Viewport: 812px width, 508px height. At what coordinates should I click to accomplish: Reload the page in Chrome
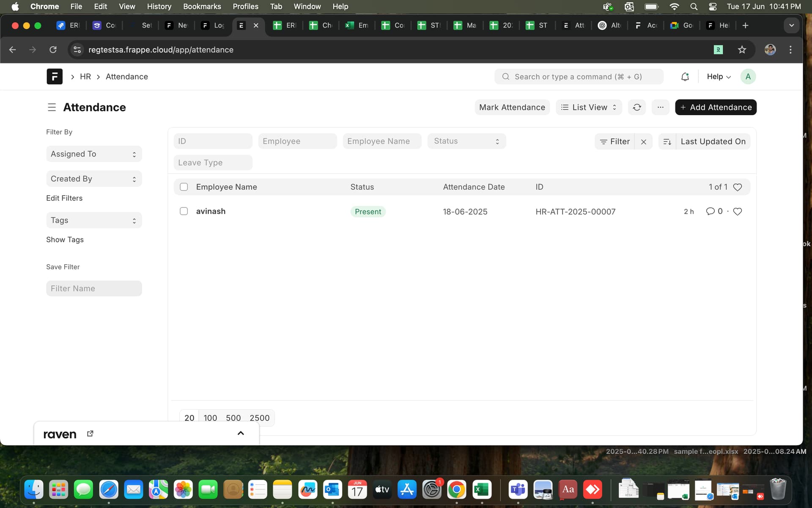[x=53, y=50]
